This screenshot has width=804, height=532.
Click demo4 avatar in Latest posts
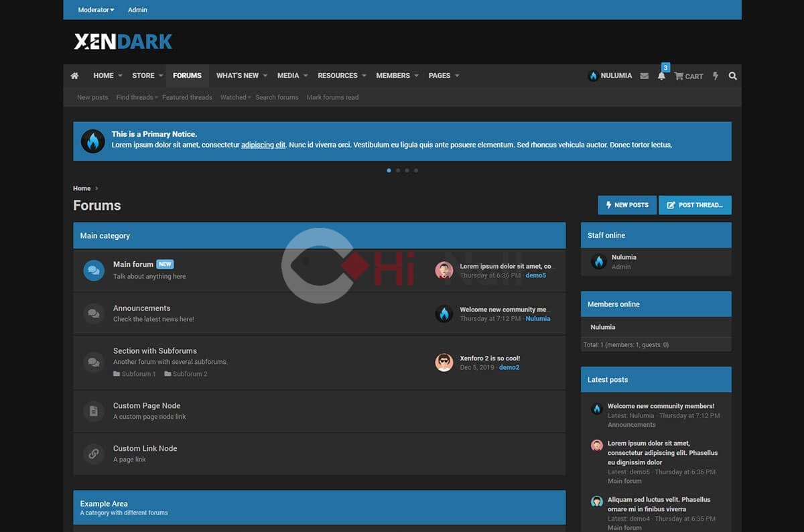[x=596, y=502]
